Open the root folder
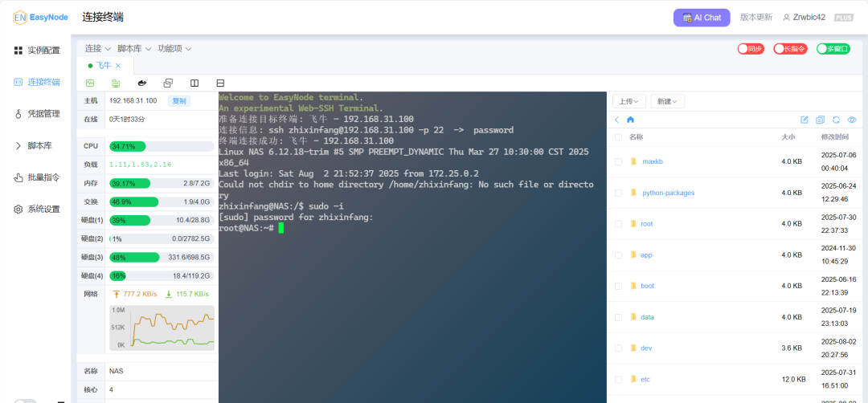The height and width of the screenshot is (403, 868). tap(646, 224)
